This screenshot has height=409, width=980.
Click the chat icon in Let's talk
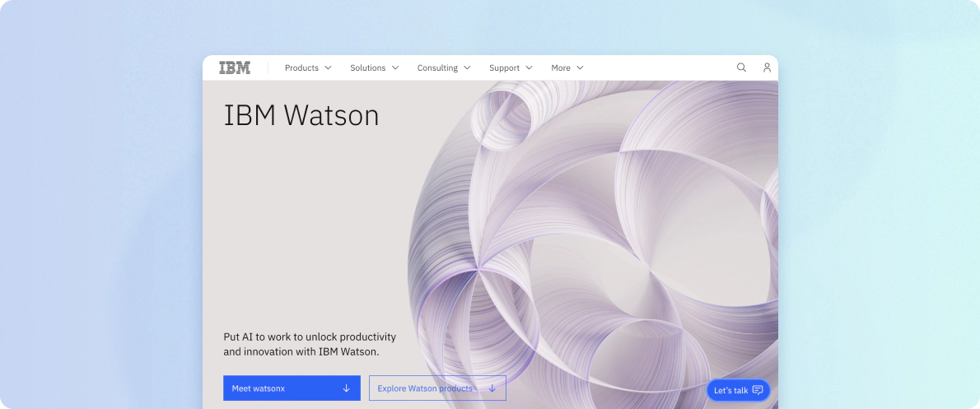(758, 390)
